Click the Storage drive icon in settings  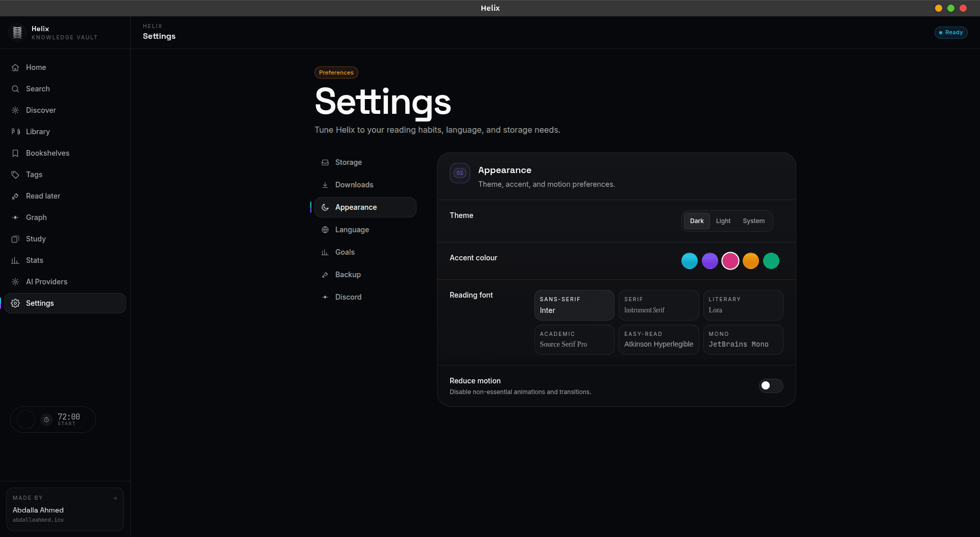(325, 162)
